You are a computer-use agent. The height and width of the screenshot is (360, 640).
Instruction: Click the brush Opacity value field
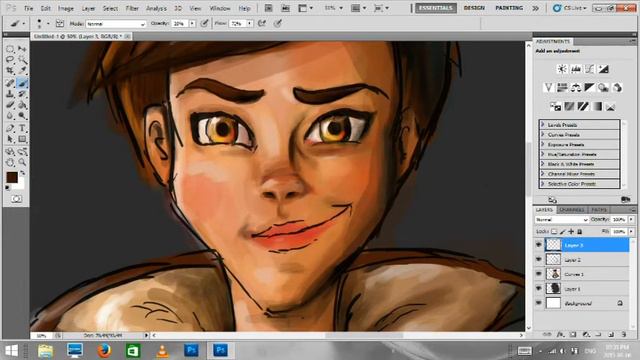coord(180,24)
